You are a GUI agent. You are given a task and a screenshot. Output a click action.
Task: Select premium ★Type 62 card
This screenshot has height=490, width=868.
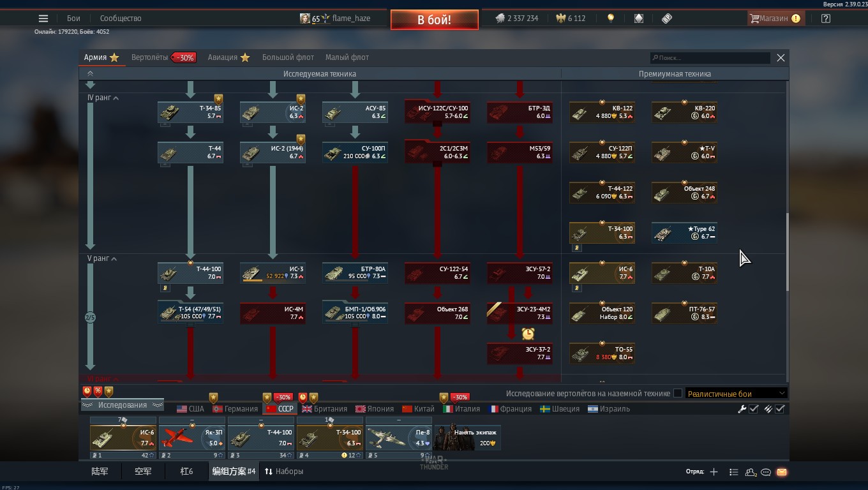pos(684,233)
